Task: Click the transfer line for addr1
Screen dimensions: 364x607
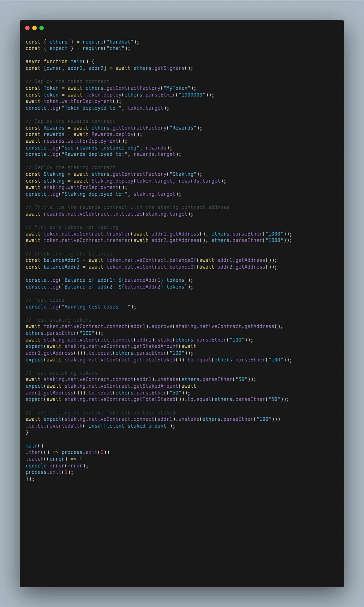Action: point(159,234)
